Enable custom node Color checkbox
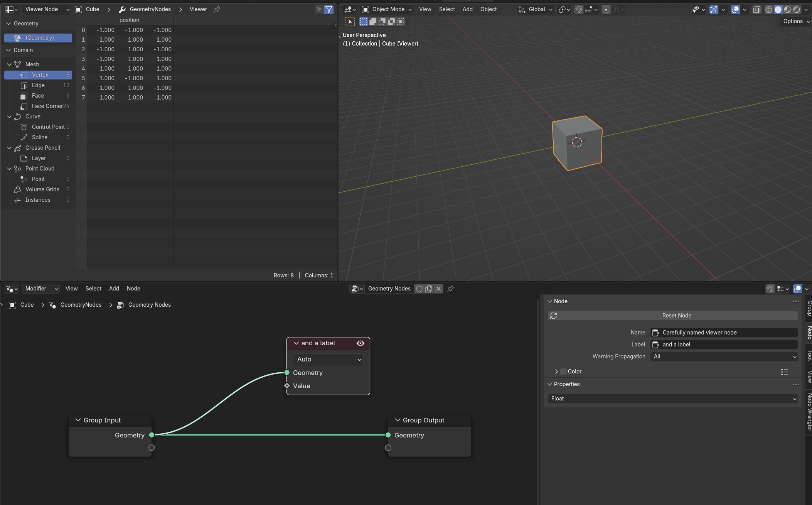Screen dimensions: 812x505 (563, 372)
